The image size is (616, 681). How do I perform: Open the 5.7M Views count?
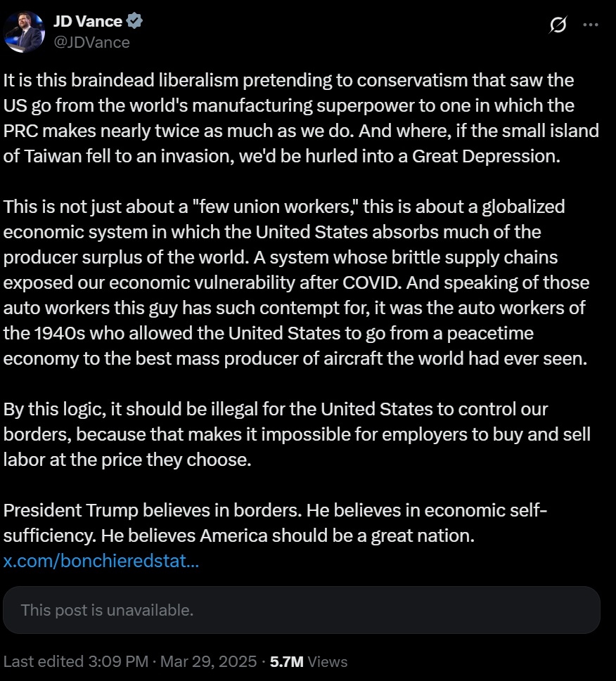(x=309, y=661)
